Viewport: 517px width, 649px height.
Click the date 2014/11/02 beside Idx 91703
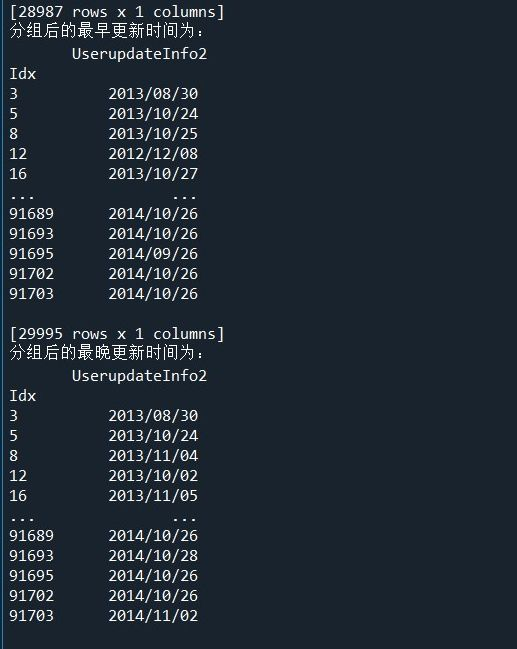[x=153, y=616]
